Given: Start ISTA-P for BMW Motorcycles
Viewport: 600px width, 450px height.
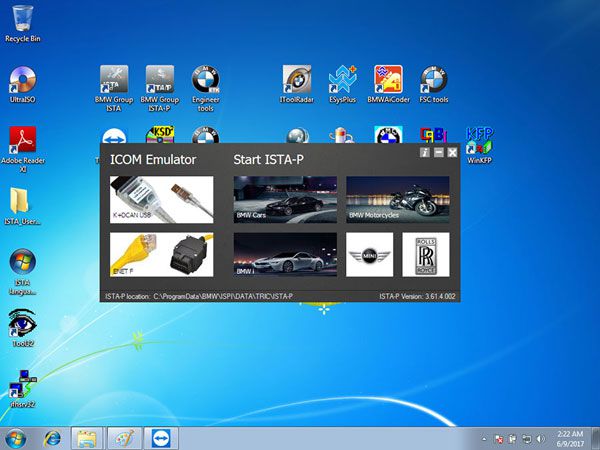Looking at the screenshot, I should tap(398, 199).
